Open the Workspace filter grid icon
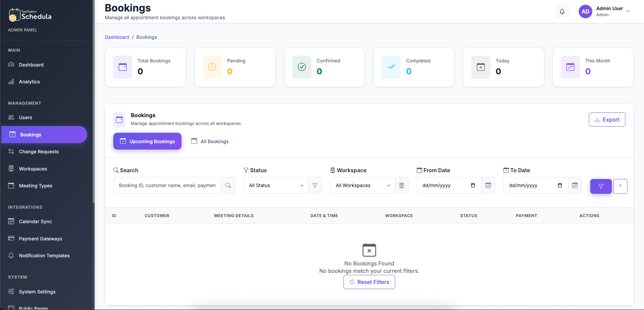This screenshot has height=310, width=644. click(402, 185)
